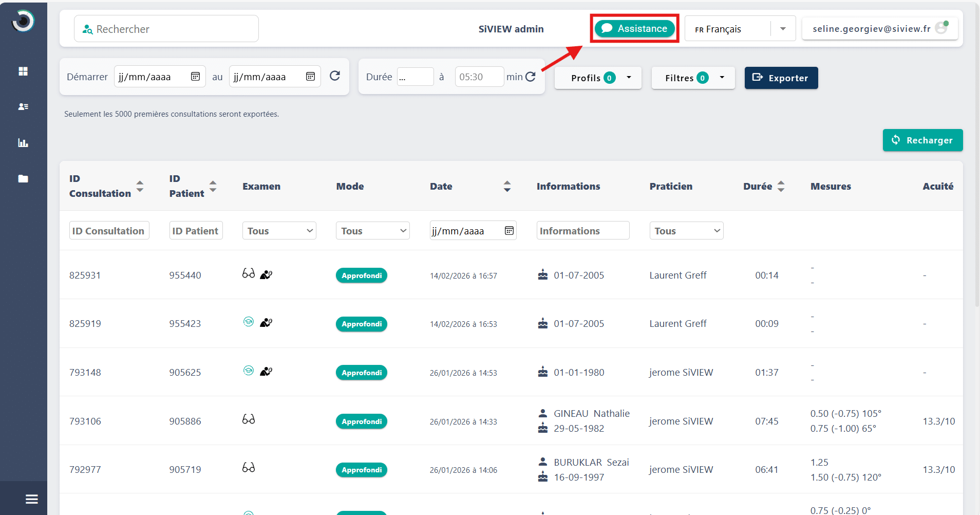Click the Exporter button
980x515 pixels.
tap(781, 78)
